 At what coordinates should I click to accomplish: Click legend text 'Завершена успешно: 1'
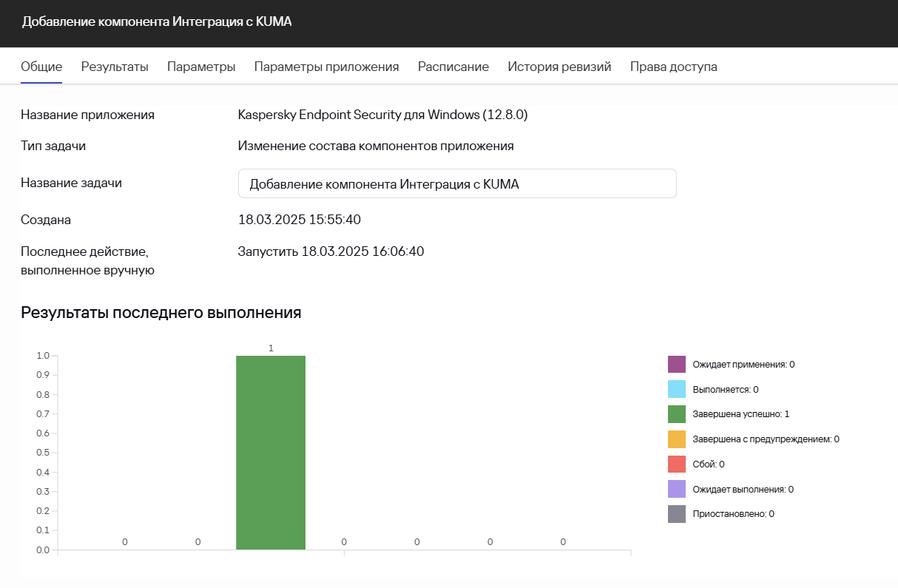coord(741,414)
